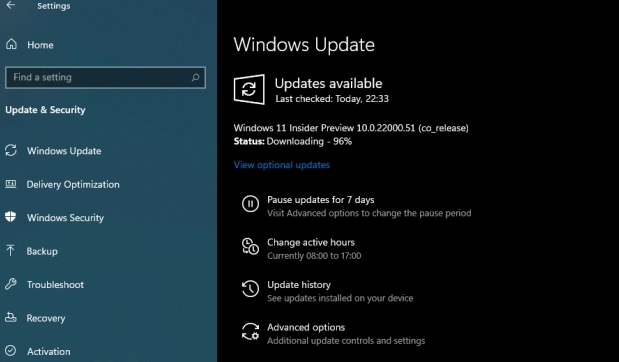Focus the Find a setting search box
This screenshot has width=619, height=362.
[x=105, y=77]
